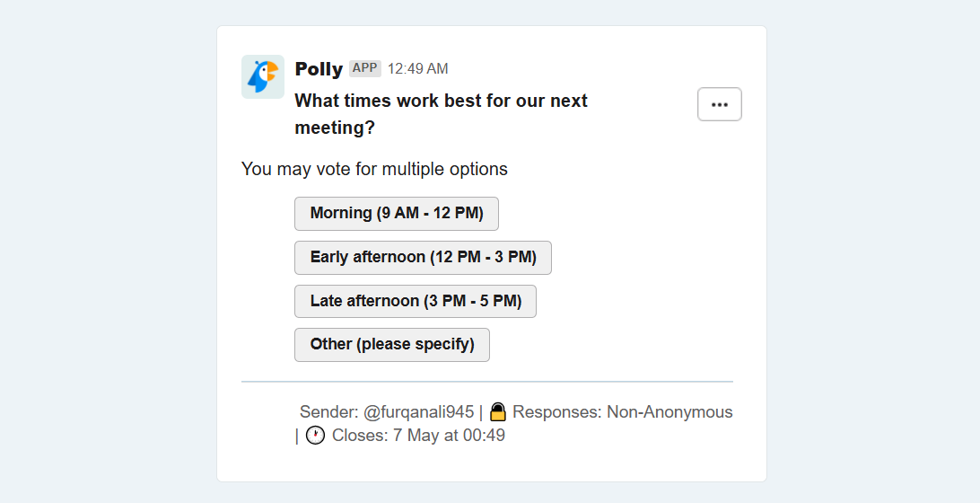Open the Polly sender name profile
Viewport: 980px width, 503px height.
[319, 69]
